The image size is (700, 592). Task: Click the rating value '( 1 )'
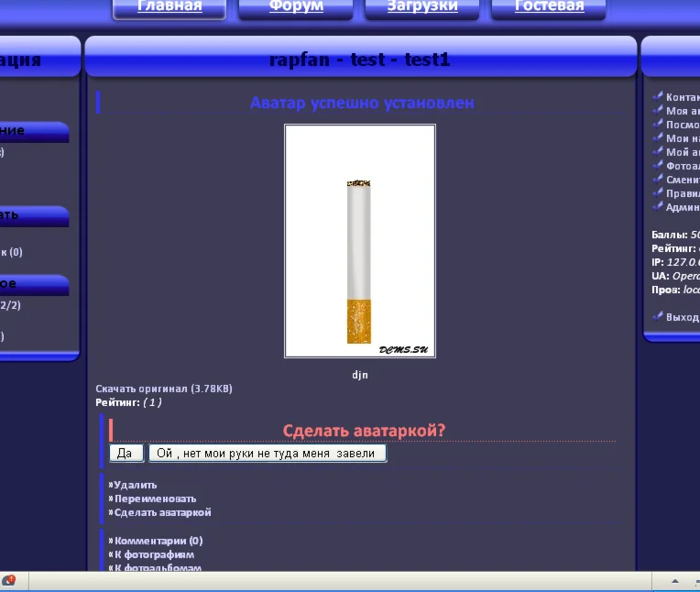(x=152, y=402)
